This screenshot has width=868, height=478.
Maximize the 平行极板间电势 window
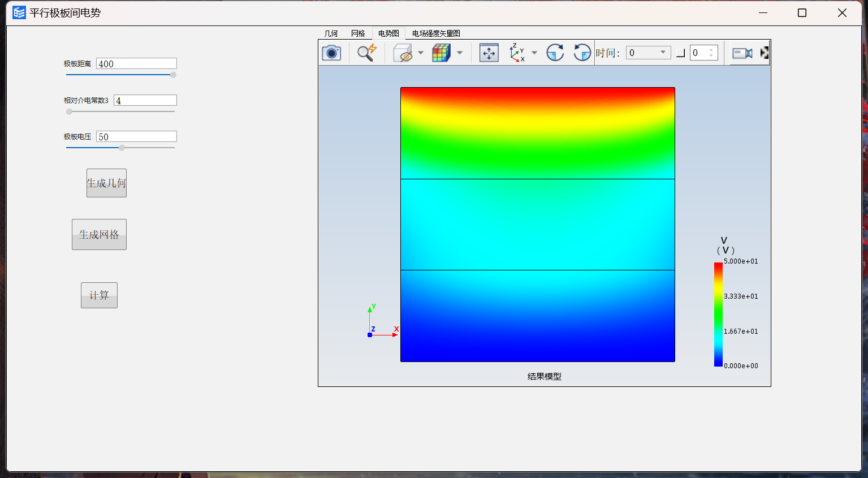tap(802, 12)
